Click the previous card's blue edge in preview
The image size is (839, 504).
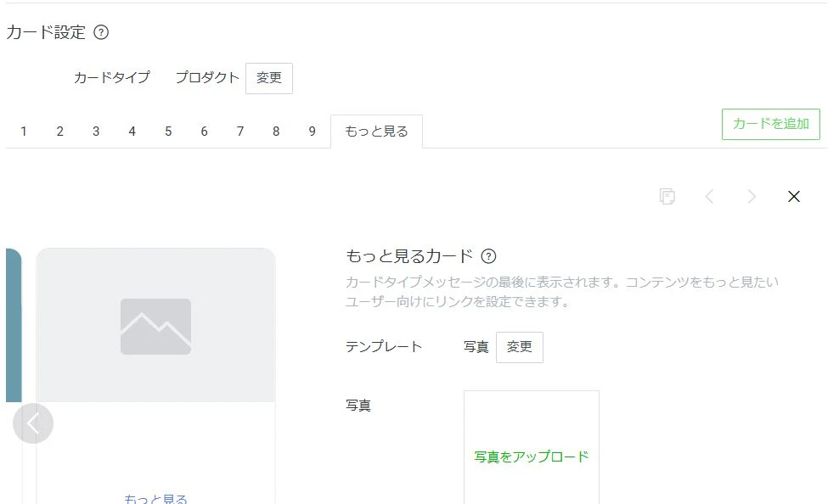14,325
